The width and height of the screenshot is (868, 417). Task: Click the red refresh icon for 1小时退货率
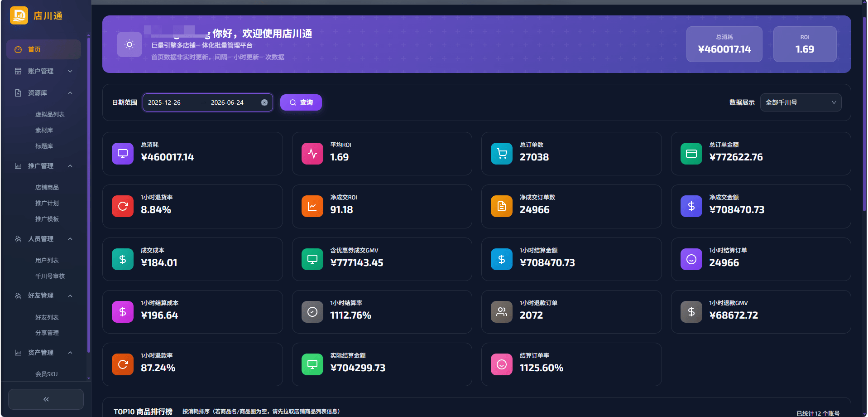click(x=123, y=206)
